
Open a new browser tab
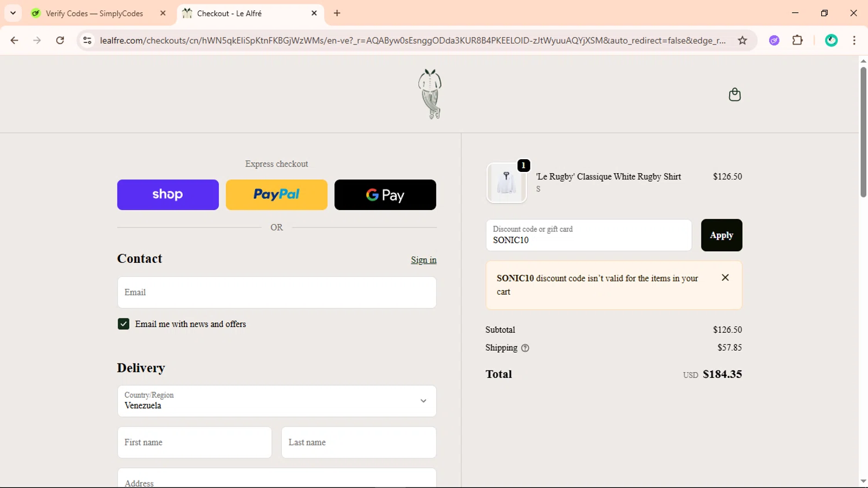click(x=337, y=13)
